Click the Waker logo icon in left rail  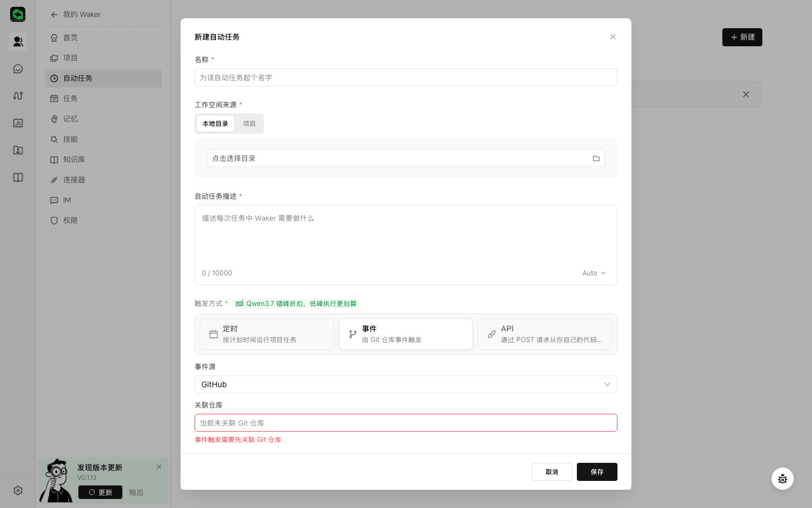click(18, 14)
